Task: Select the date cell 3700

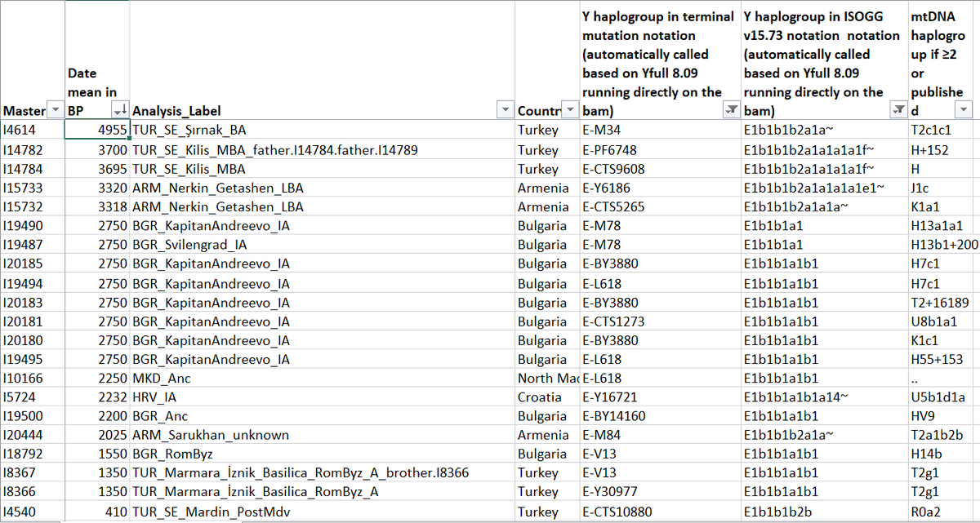Action: pos(97,150)
